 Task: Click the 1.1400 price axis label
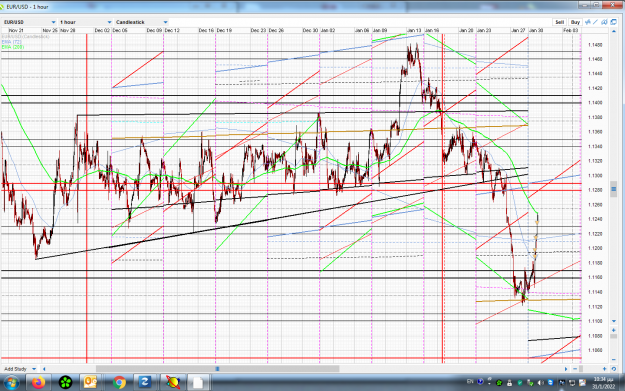pos(595,103)
